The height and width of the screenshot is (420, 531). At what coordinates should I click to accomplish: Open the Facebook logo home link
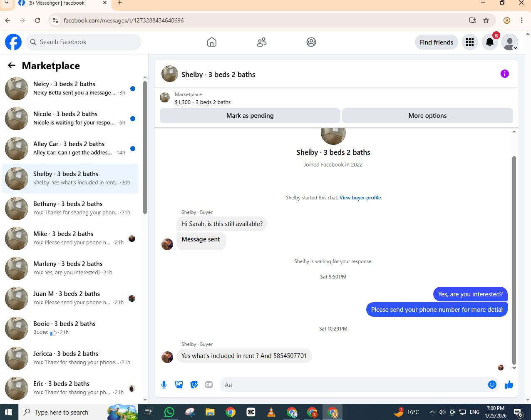click(13, 42)
